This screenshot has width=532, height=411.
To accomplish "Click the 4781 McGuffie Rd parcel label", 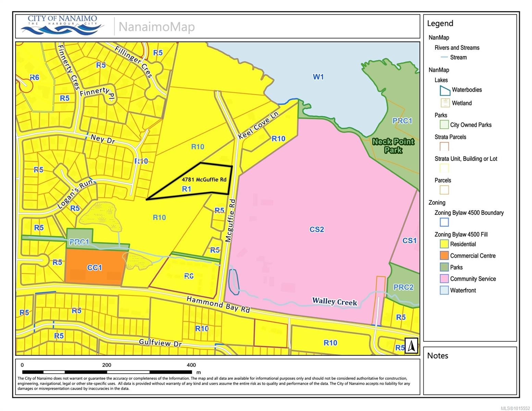I will tap(204, 179).
